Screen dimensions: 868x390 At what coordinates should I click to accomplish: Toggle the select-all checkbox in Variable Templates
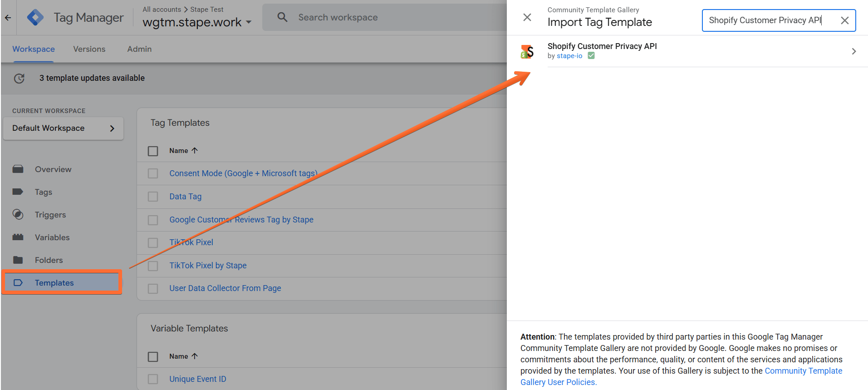pos(153,356)
